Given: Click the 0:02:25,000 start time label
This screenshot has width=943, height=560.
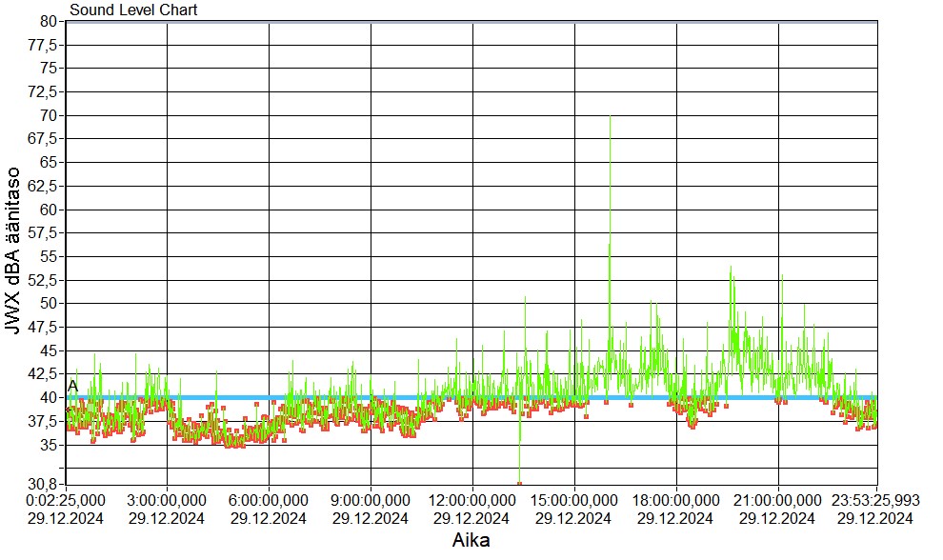Looking at the screenshot, I should pos(65,501).
